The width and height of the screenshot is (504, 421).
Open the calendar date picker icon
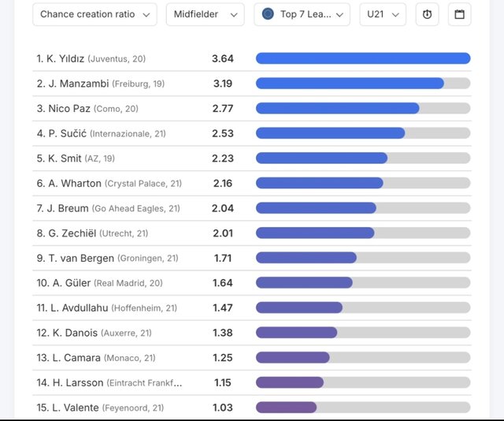tap(459, 14)
